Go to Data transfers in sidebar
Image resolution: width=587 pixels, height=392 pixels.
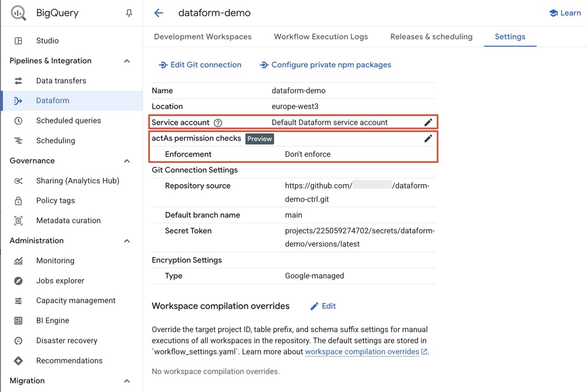(x=61, y=81)
